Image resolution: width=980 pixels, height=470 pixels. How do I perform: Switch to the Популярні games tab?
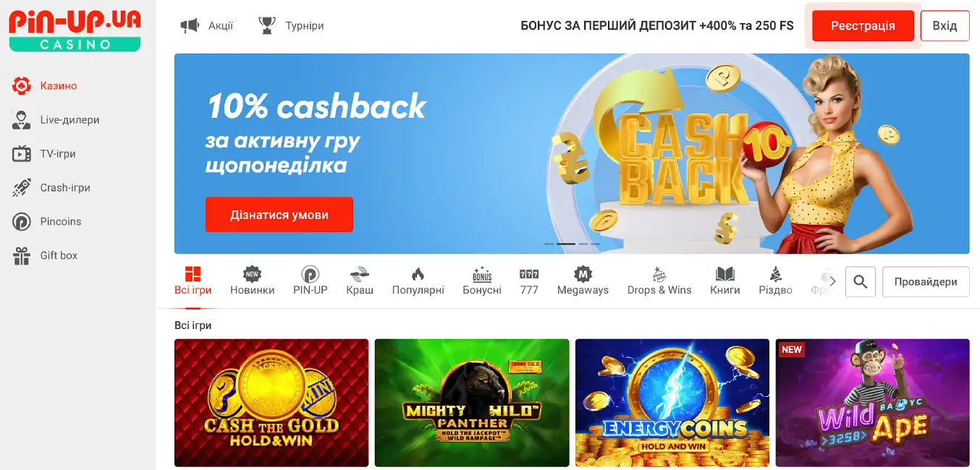point(418,281)
